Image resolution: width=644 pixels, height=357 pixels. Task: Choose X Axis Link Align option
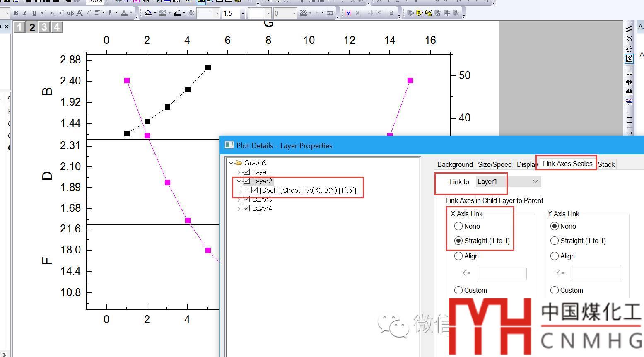pos(458,256)
